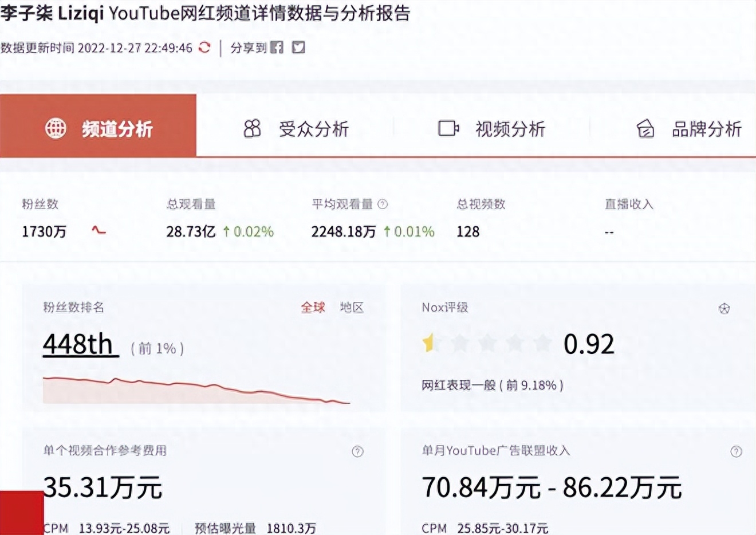Image resolution: width=756 pixels, height=535 pixels.
Task: Click the 总观看量 label
Action: coord(191,204)
